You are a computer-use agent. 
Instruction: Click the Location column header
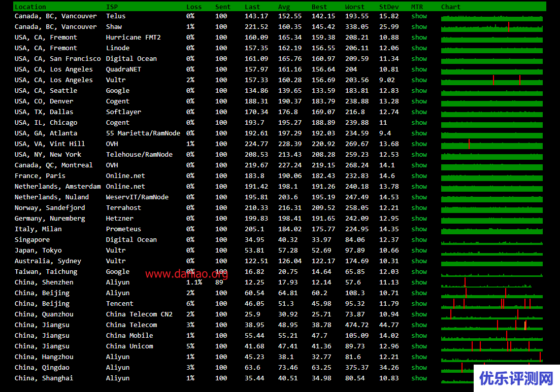tap(30, 7)
